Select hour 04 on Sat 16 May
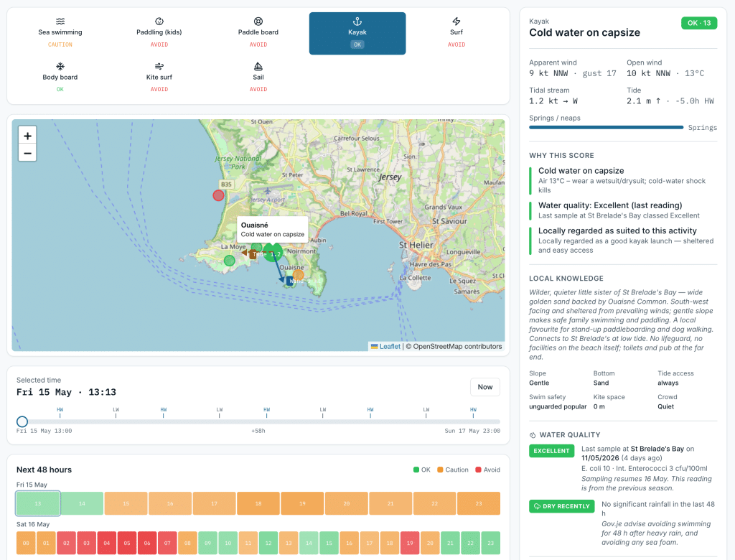This screenshot has width=735, height=560. click(x=107, y=543)
